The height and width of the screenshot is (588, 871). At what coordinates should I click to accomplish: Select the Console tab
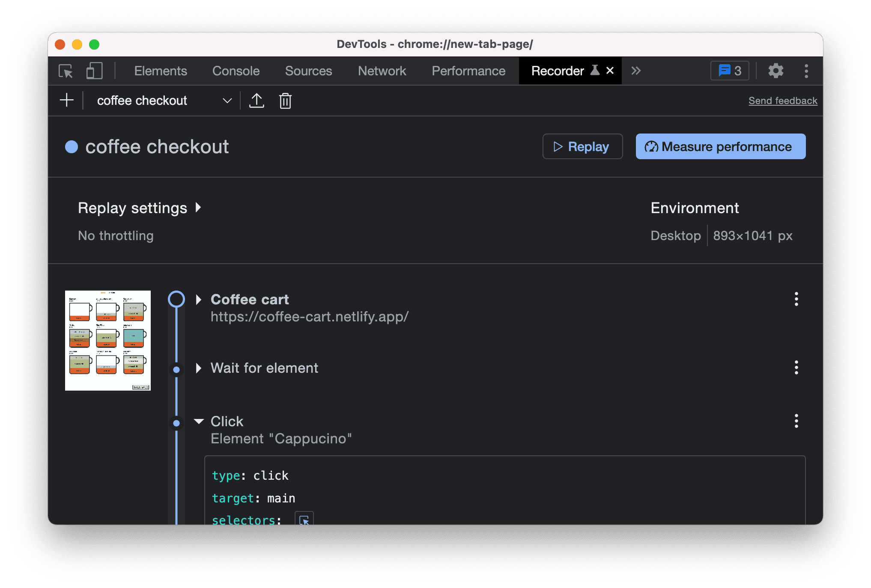235,71
